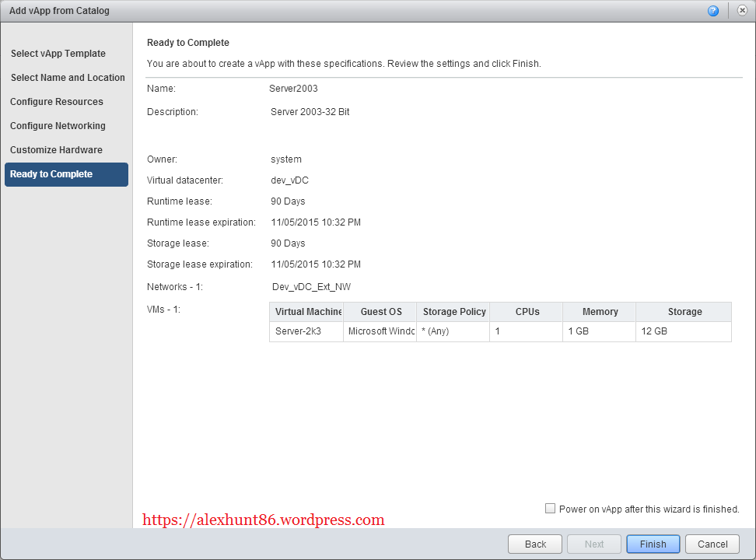Return to Customize Hardware step
This screenshot has width=756, height=560.
click(56, 150)
